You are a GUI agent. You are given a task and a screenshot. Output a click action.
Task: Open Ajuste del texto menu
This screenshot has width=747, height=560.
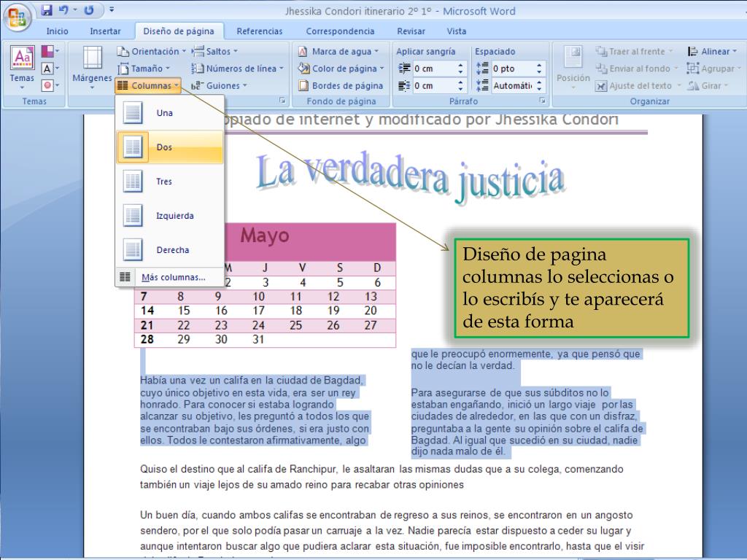[638, 86]
